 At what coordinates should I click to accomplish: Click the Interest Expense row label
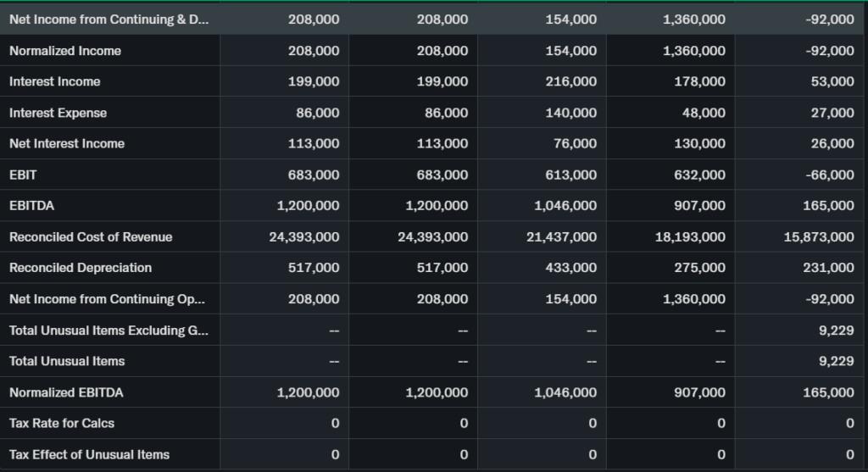[58, 113]
